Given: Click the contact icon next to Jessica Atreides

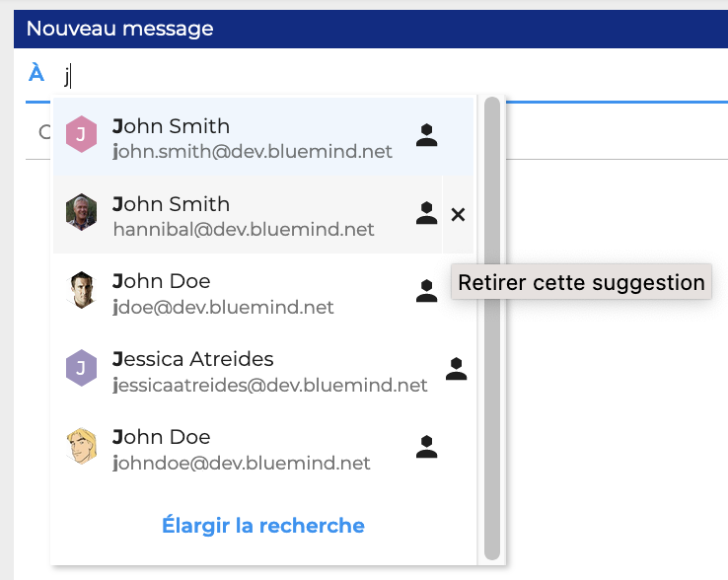Looking at the screenshot, I should [x=456, y=369].
